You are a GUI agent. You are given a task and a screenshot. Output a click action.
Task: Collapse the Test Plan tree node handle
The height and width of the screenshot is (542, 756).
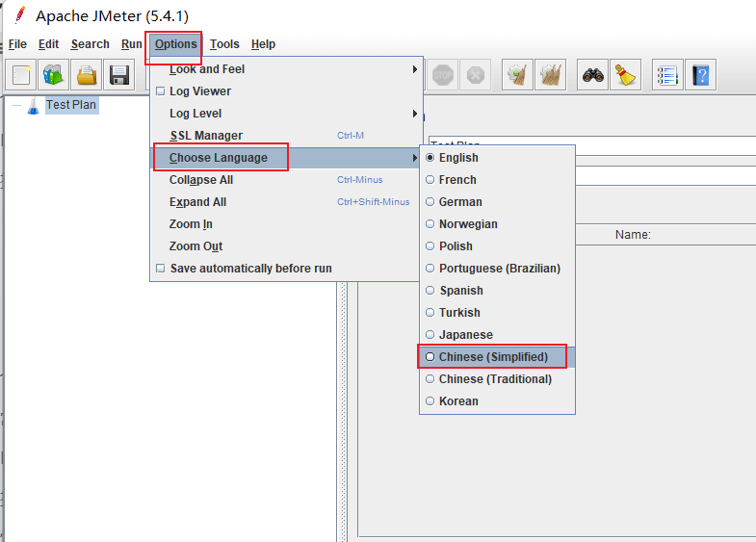[16, 105]
